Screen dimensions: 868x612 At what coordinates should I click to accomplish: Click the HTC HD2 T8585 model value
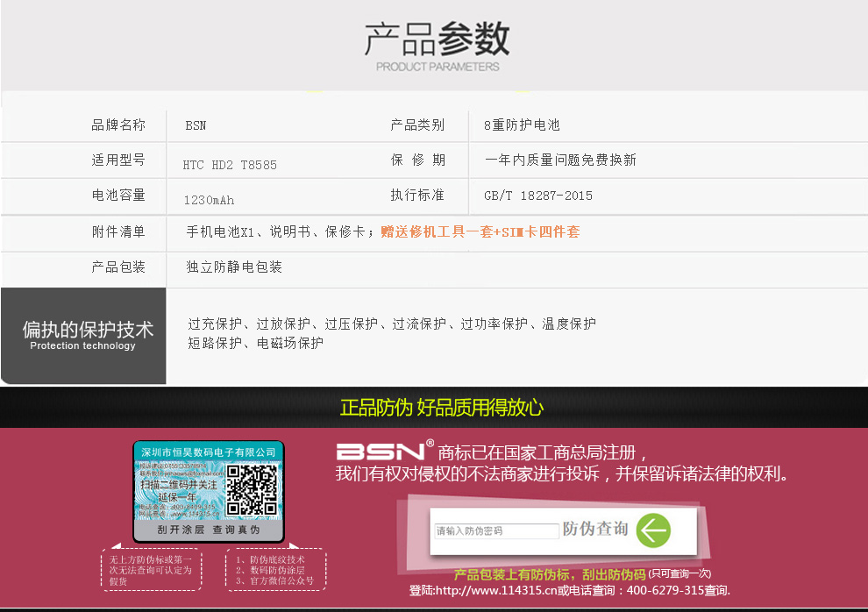click(230, 165)
